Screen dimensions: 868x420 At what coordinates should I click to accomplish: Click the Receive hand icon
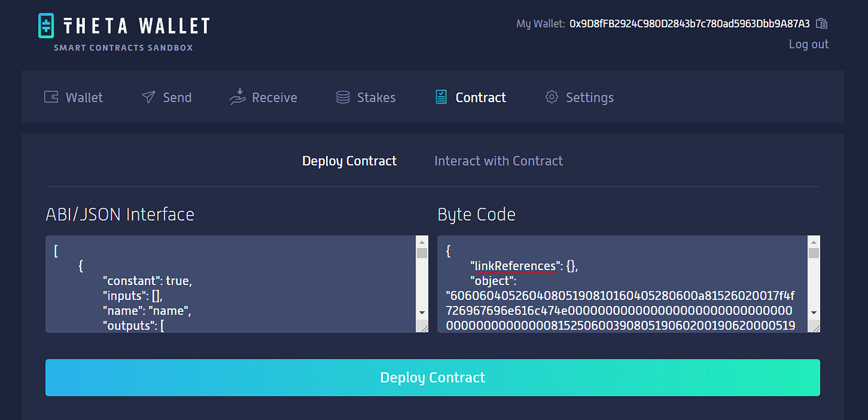(x=237, y=97)
